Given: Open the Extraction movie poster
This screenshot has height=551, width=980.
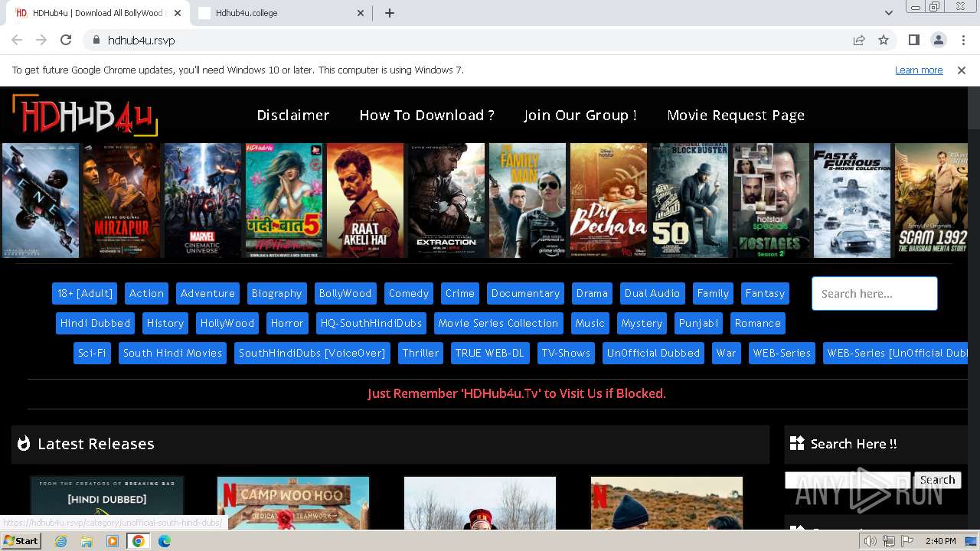Looking at the screenshot, I should tap(446, 201).
